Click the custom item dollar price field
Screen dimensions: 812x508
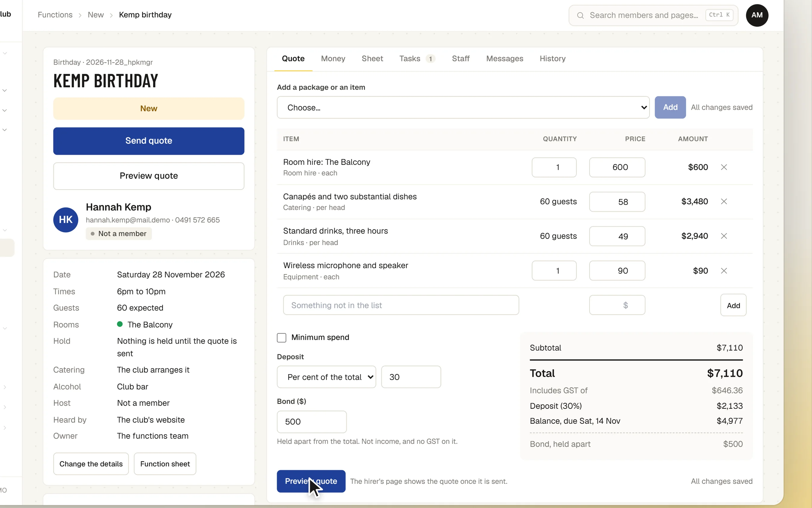click(x=617, y=305)
